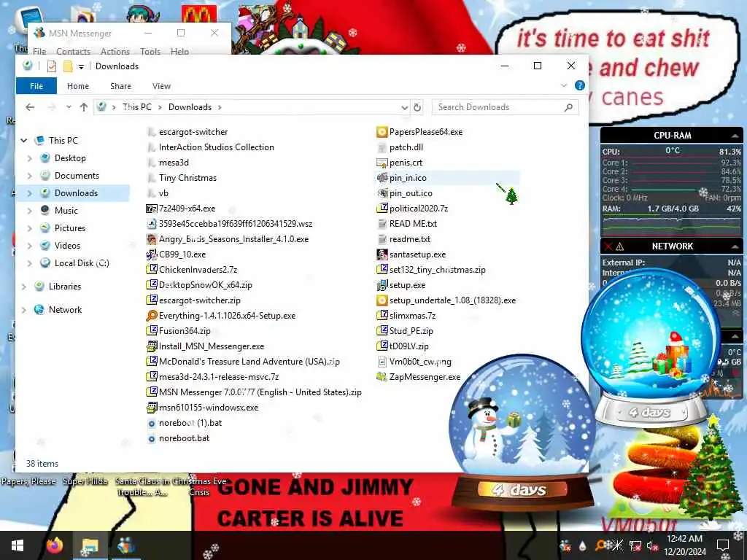
Task: Go up one folder level arrow
Action: (84, 107)
